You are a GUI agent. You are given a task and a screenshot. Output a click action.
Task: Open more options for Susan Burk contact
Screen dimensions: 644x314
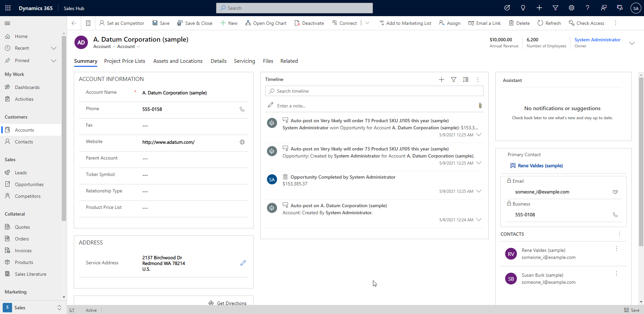[616, 273]
